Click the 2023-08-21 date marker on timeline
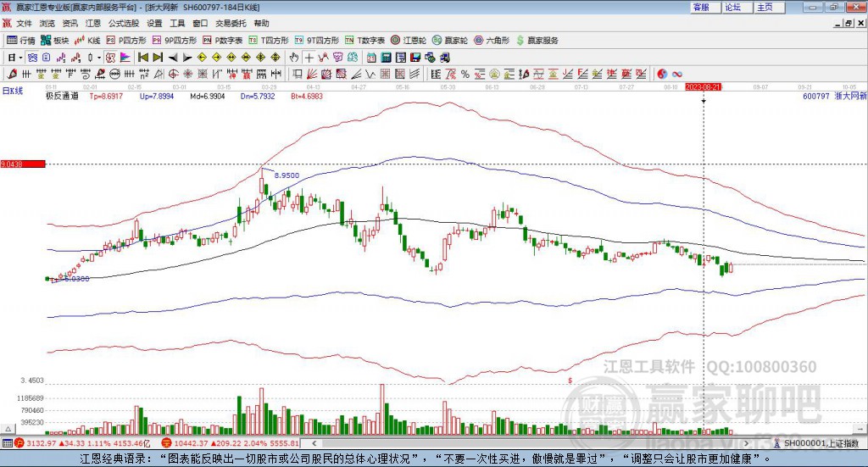Image resolution: width=868 pixels, height=467 pixels. (703, 86)
